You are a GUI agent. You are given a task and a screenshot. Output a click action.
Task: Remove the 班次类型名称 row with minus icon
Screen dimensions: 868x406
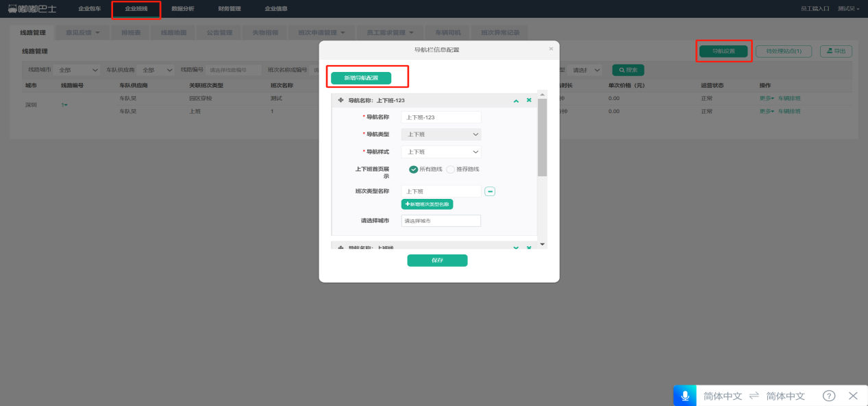[x=490, y=191]
